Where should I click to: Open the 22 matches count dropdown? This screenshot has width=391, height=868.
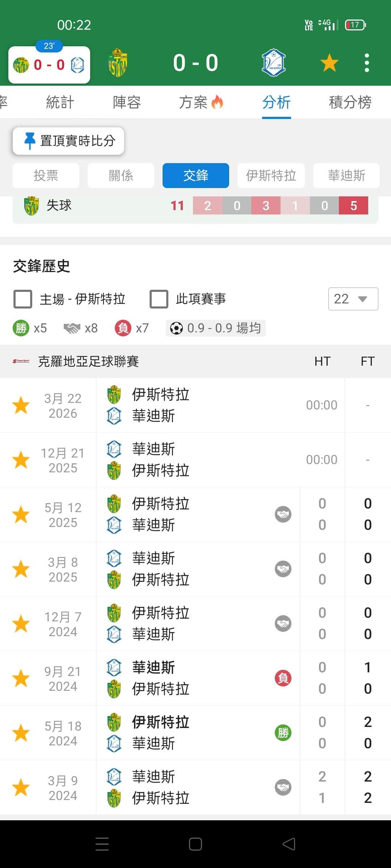(353, 299)
